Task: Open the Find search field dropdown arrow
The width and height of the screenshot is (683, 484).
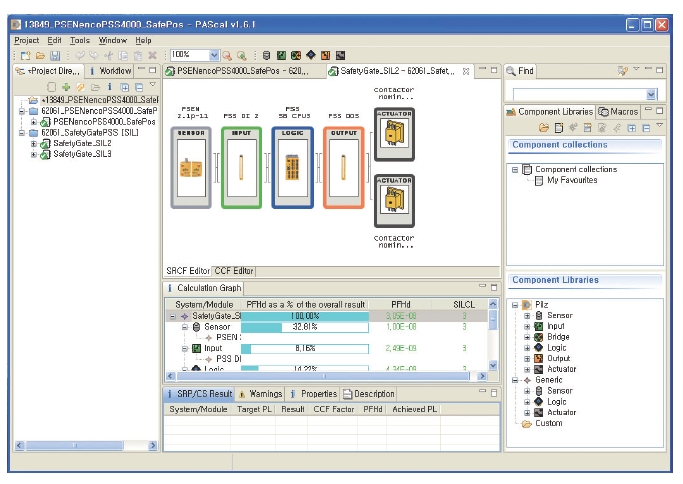Action: tap(651, 95)
